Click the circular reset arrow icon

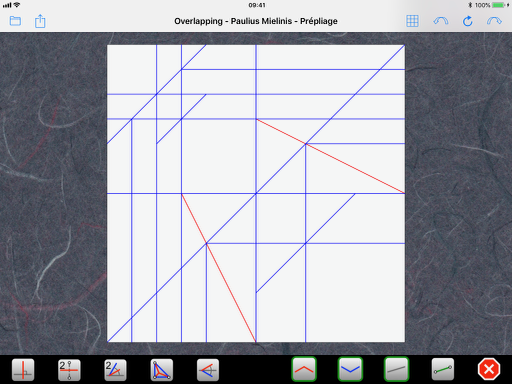[467, 21]
